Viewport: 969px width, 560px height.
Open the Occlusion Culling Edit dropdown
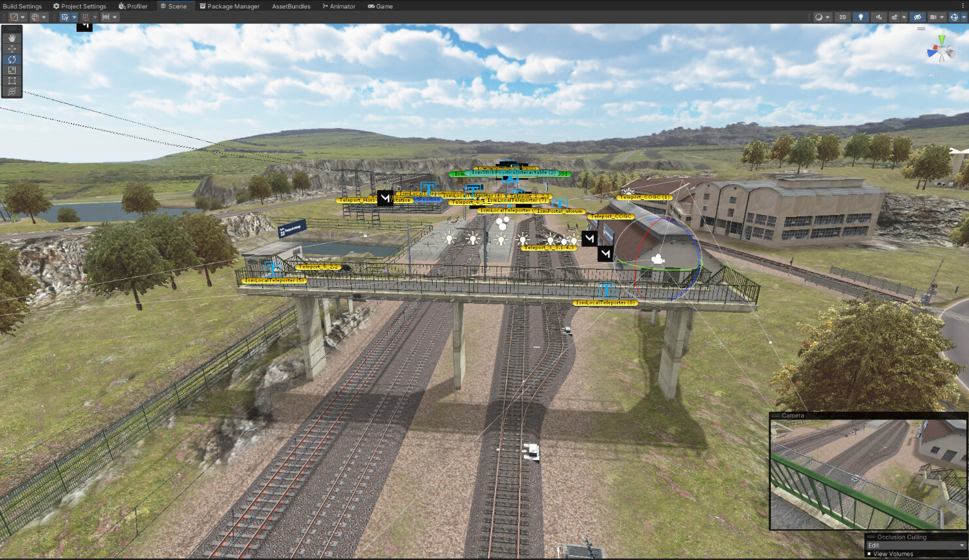click(x=915, y=545)
